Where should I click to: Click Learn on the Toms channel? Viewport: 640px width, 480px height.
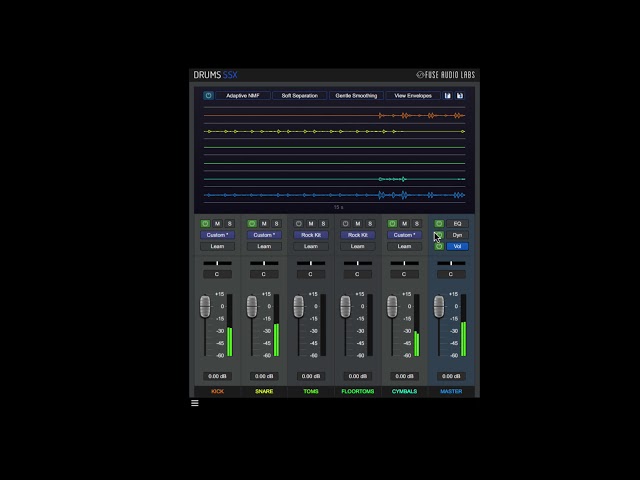(311, 247)
